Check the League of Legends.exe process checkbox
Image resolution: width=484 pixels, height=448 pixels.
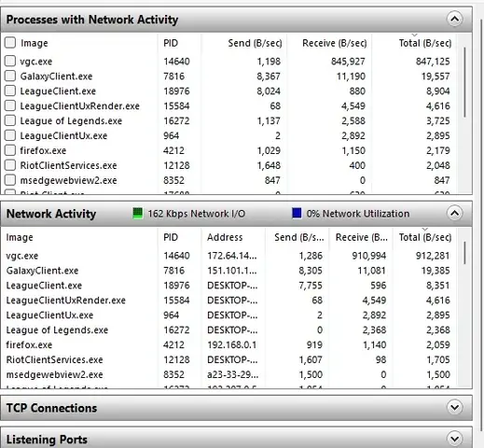(x=10, y=120)
